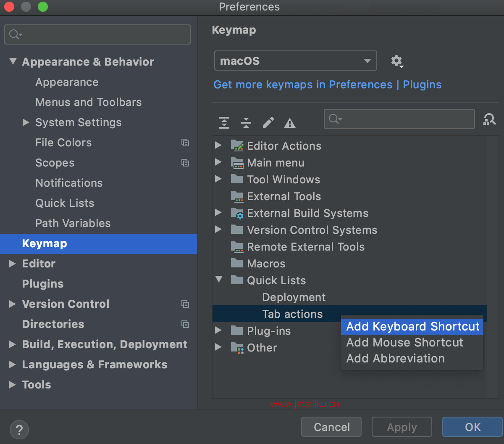Select the Tab actions quick list row
Image resolution: width=504 pixels, height=444 pixels.
(349, 314)
